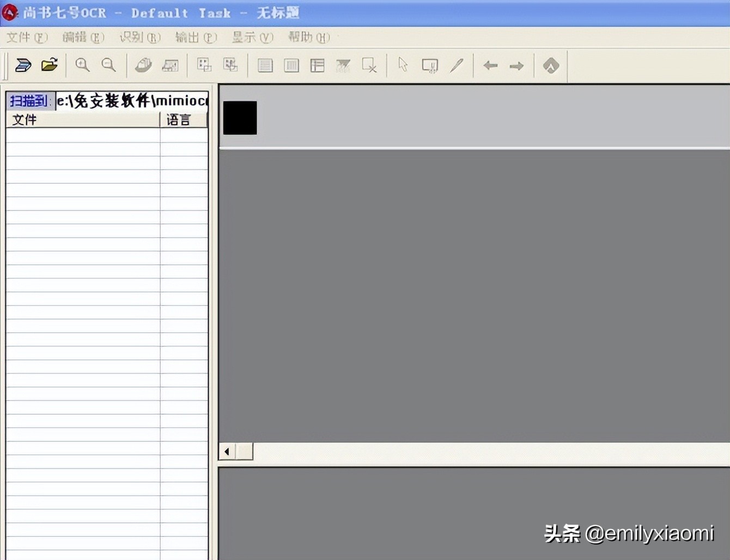Select the black page thumbnail

pos(240,118)
